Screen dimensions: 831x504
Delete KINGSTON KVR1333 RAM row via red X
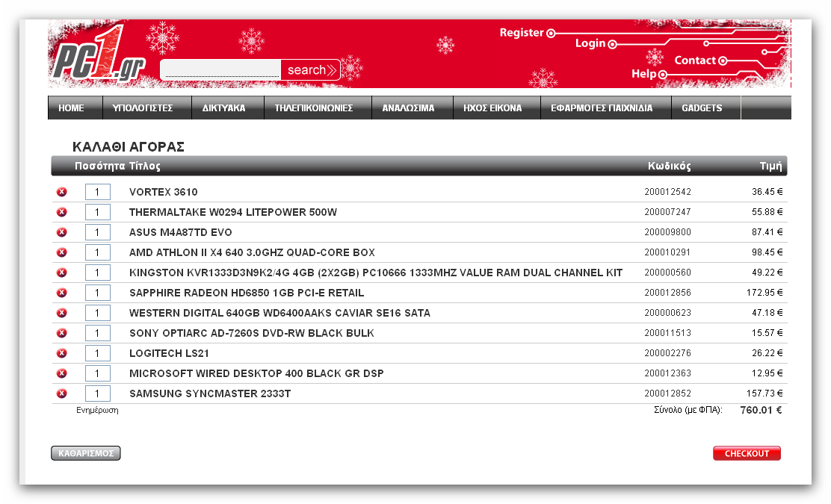pyautogui.click(x=62, y=272)
